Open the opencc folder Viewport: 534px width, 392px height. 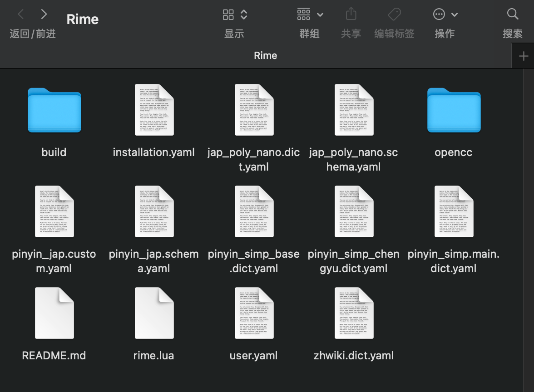point(454,110)
